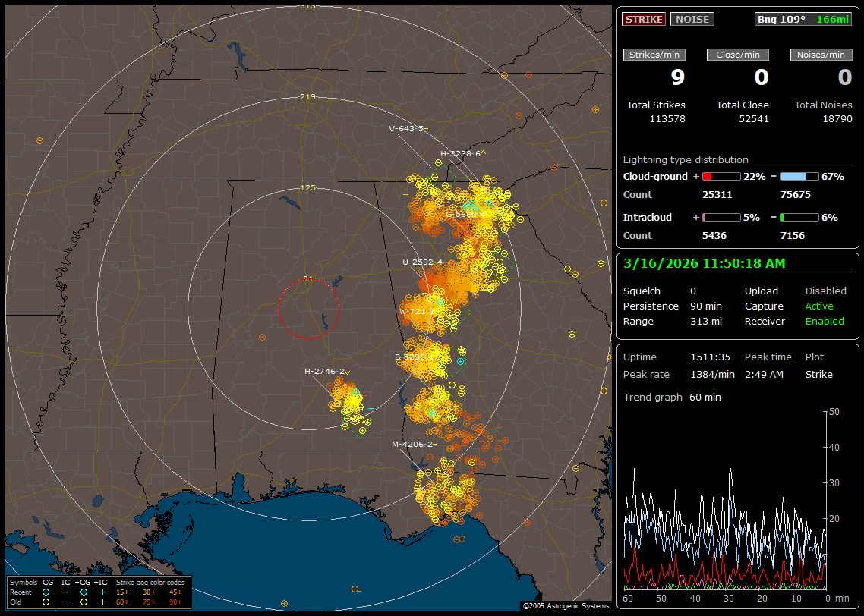Click the 90+ strike age color code

point(174,602)
